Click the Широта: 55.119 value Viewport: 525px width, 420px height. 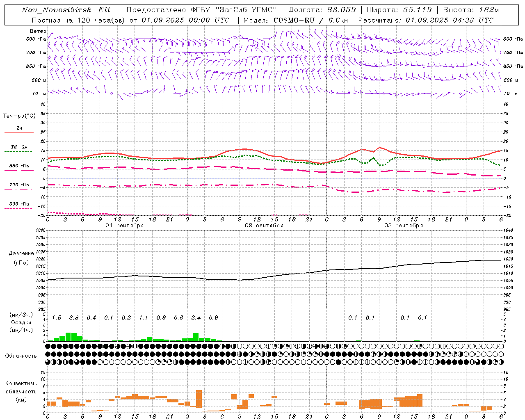(x=399, y=10)
